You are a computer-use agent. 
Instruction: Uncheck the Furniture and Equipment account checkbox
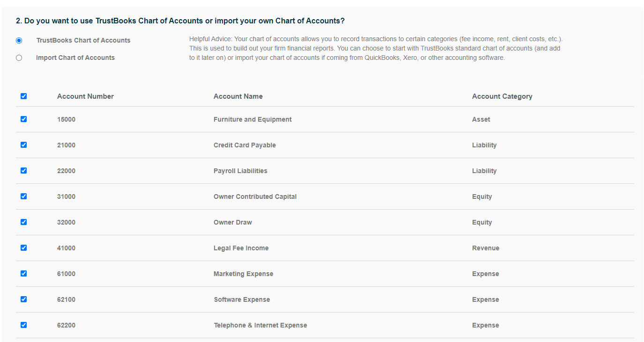23,119
